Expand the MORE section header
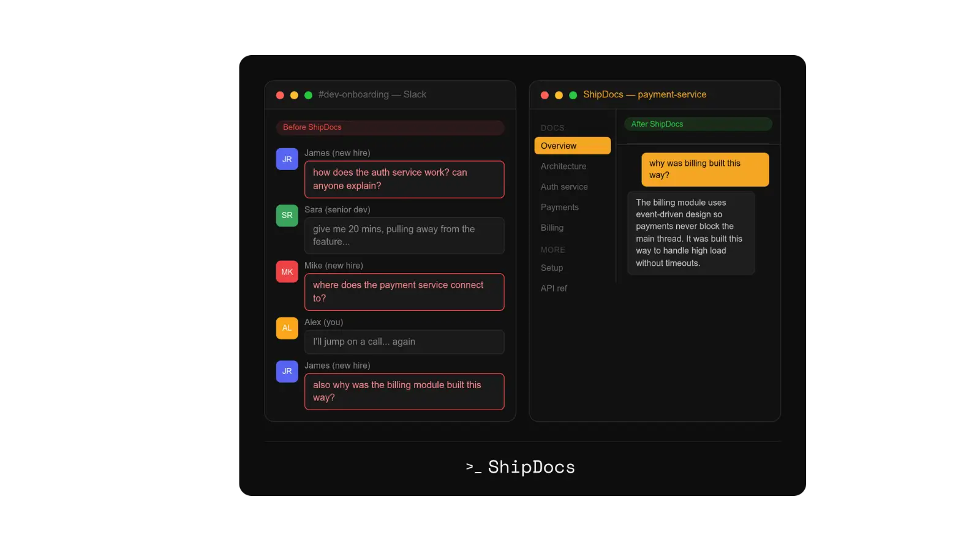Image resolution: width=980 pixels, height=551 pixels. pos(552,249)
